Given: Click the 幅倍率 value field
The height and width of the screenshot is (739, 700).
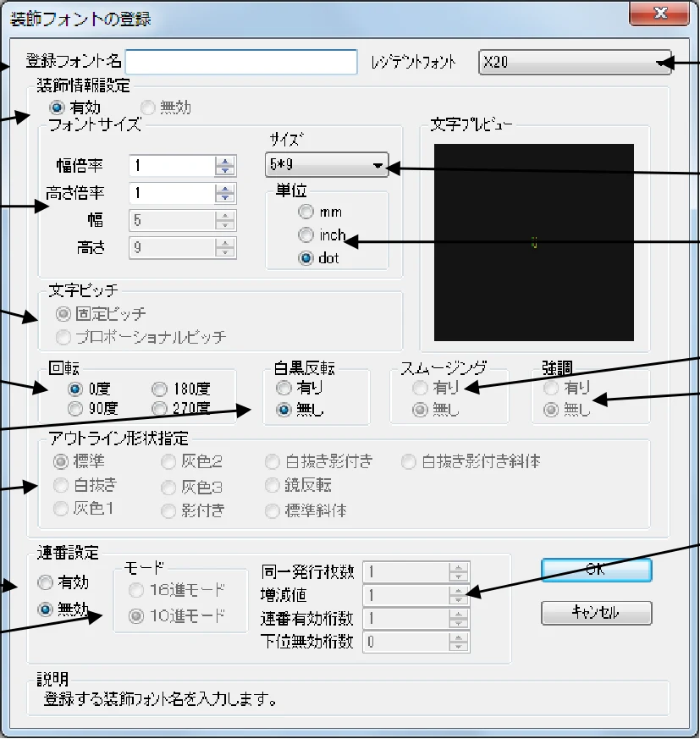Looking at the screenshot, I should pyautogui.click(x=172, y=165).
